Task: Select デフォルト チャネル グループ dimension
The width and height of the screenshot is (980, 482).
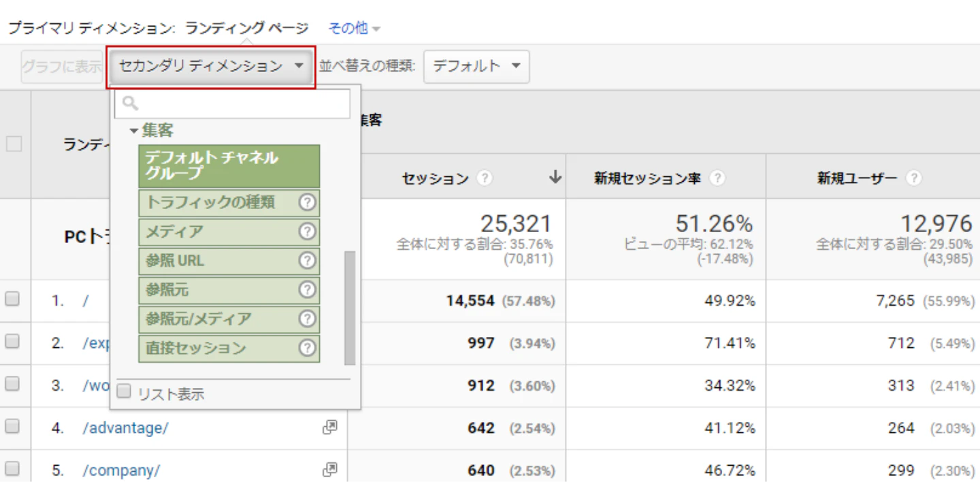Action: point(229,166)
